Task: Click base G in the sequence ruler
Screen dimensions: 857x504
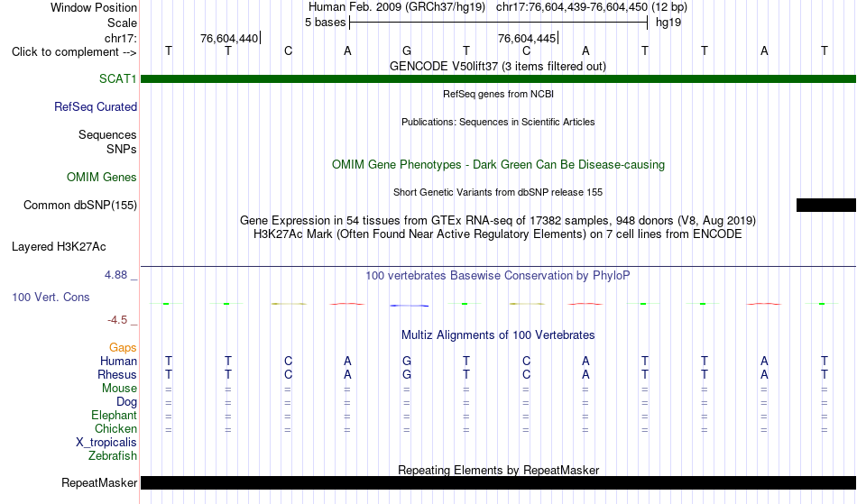Action: tap(407, 50)
